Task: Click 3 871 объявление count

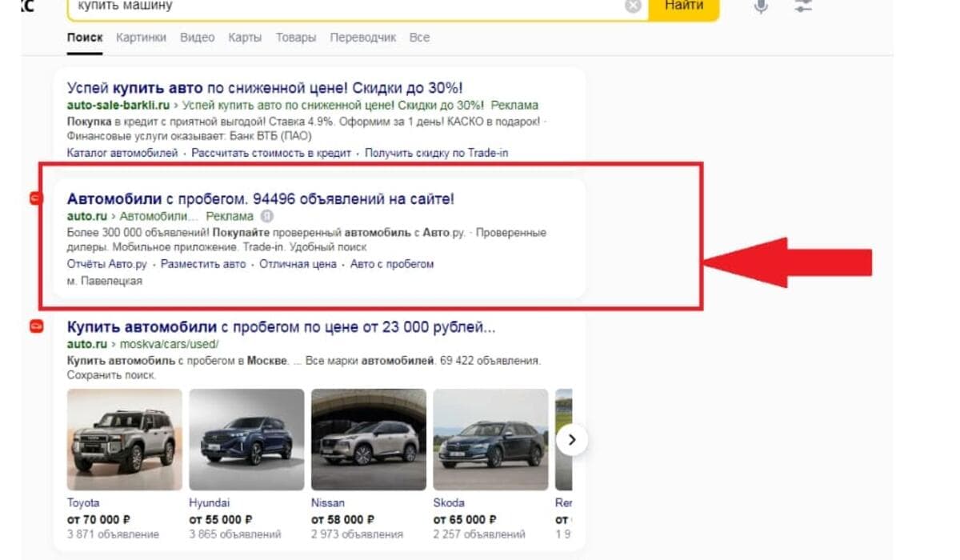Action: click(x=113, y=534)
